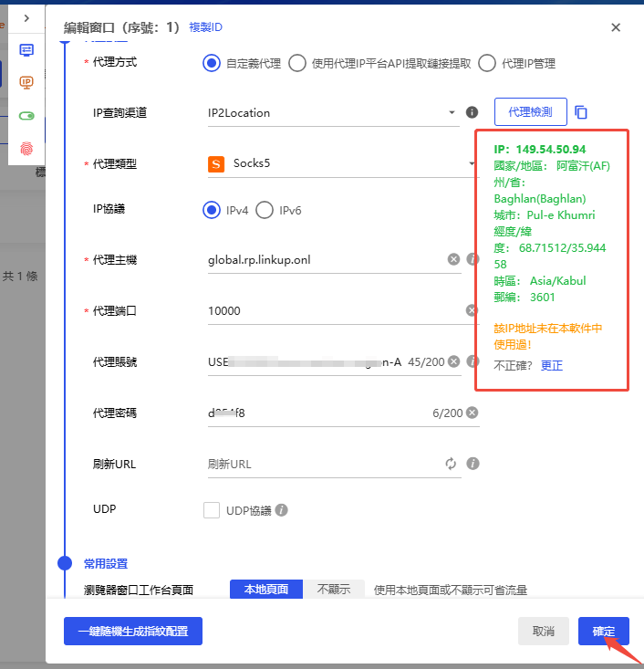The image size is (644, 669).
Task: Select the 代理IP管理 radio option
Action: pyautogui.click(x=487, y=64)
